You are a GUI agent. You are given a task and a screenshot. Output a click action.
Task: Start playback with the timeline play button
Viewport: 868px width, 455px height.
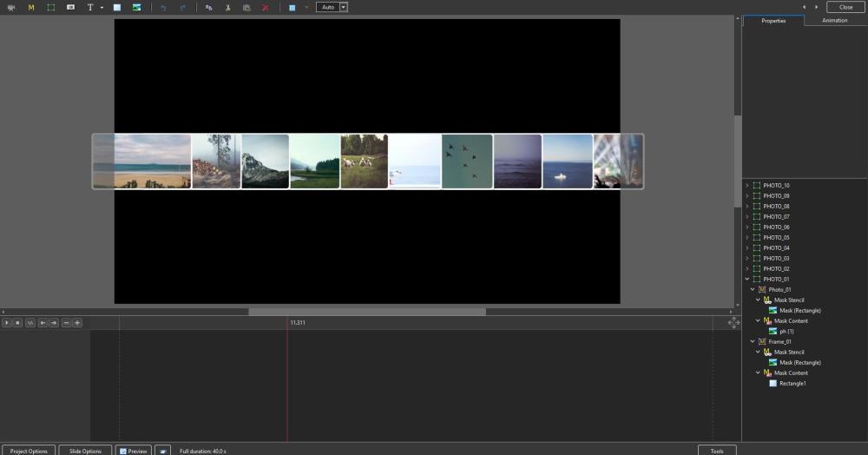(x=7, y=323)
